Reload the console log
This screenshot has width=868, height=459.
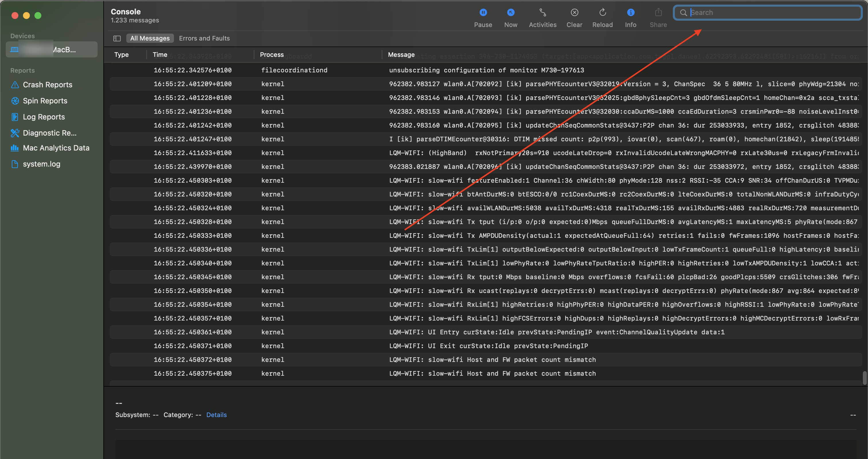[602, 13]
